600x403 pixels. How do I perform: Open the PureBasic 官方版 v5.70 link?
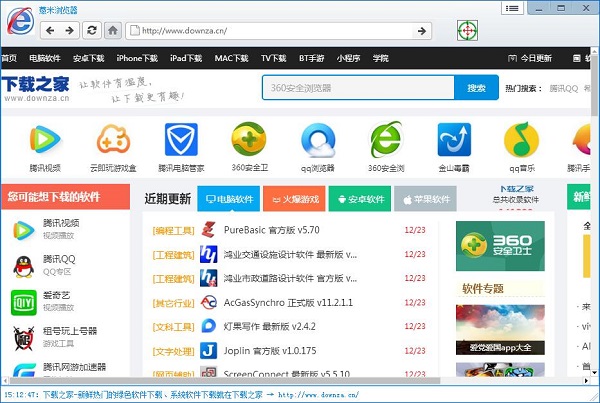tap(272, 230)
